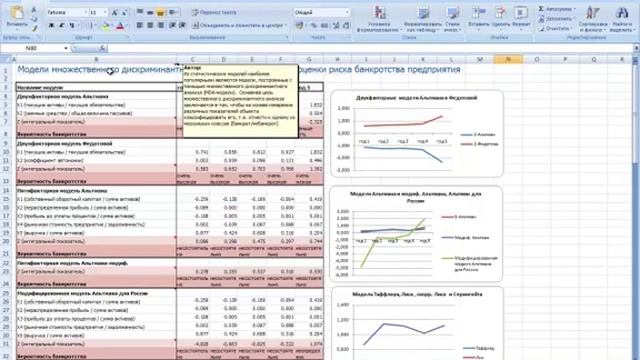Select highlighted column N header
Viewport: 640px width, 360px height.
(508, 60)
